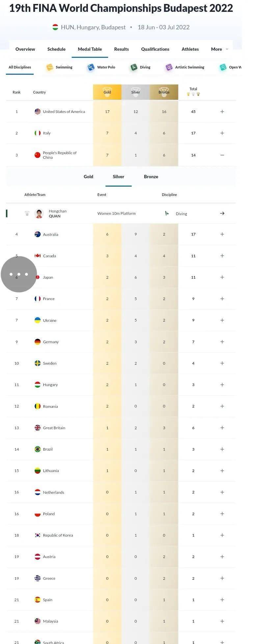The height and width of the screenshot is (644, 263).
Task: Click the Gold medal column header
Action: 107,92
